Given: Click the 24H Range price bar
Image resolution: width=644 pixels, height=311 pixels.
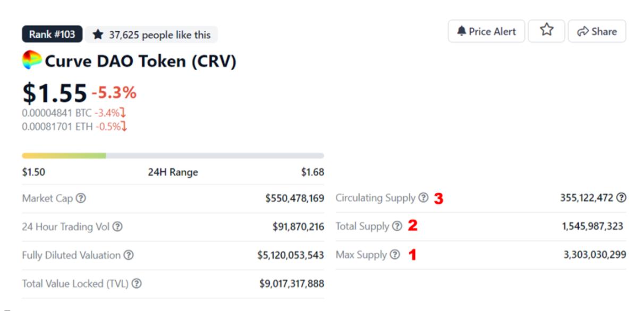Looking at the screenshot, I should click(x=173, y=155).
